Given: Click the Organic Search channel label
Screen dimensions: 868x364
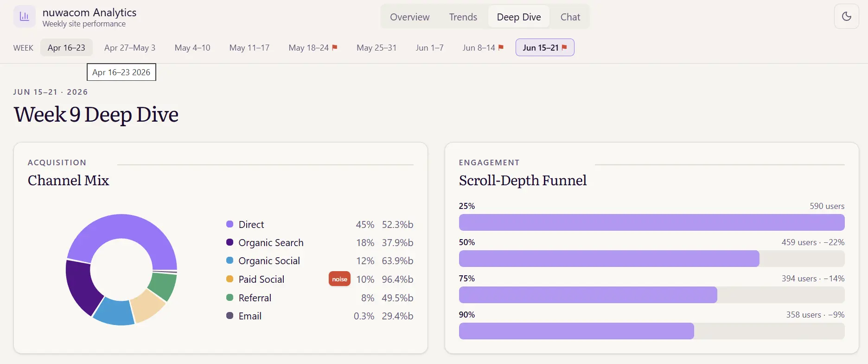Looking at the screenshot, I should pos(271,243).
